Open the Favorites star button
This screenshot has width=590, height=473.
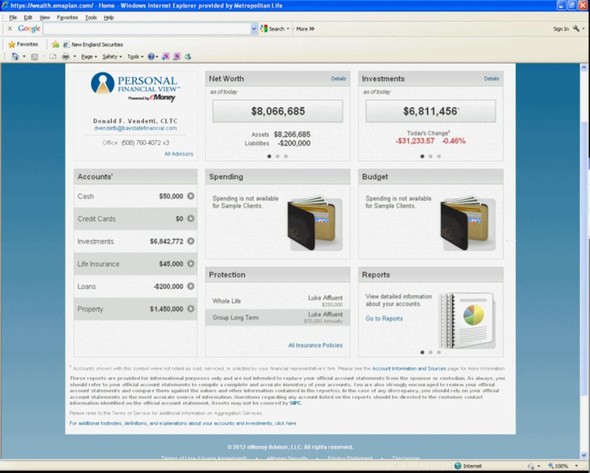(x=23, y=44)
